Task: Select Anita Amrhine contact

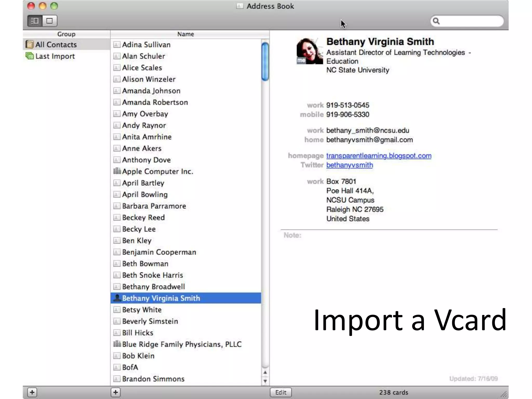Action: pos(186,137)
